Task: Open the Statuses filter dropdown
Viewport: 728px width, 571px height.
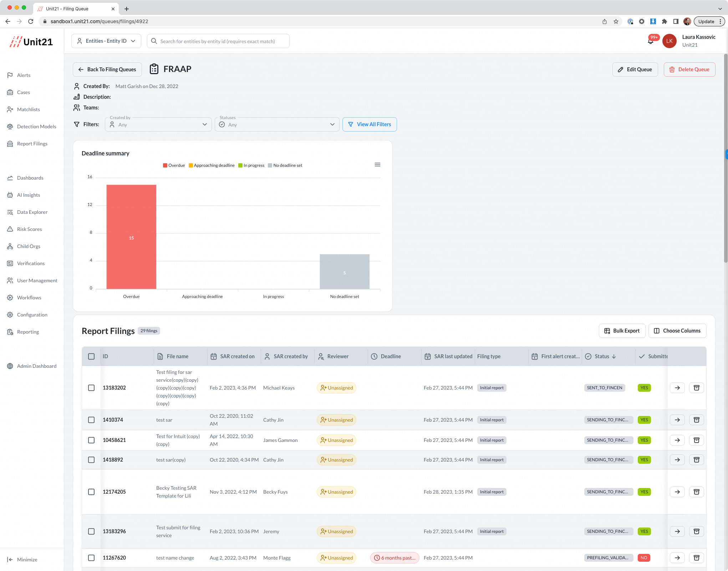Action: pos(277,124)
